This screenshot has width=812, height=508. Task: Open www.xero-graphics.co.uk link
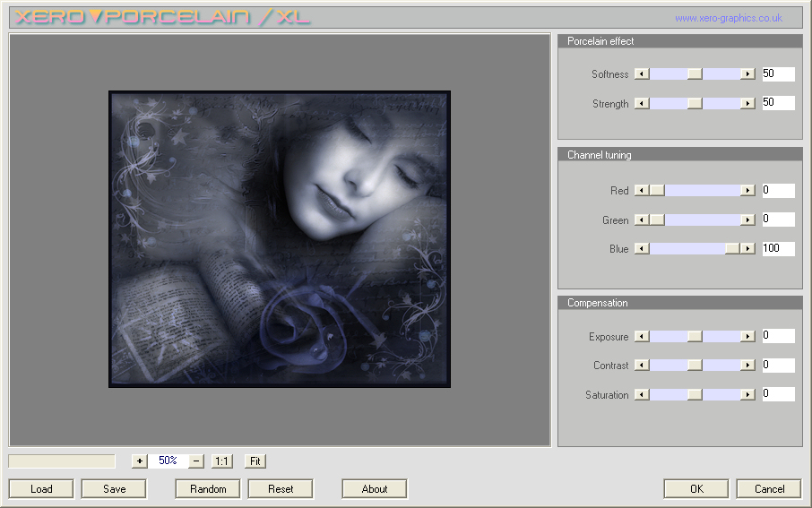[x=728, y=18]
